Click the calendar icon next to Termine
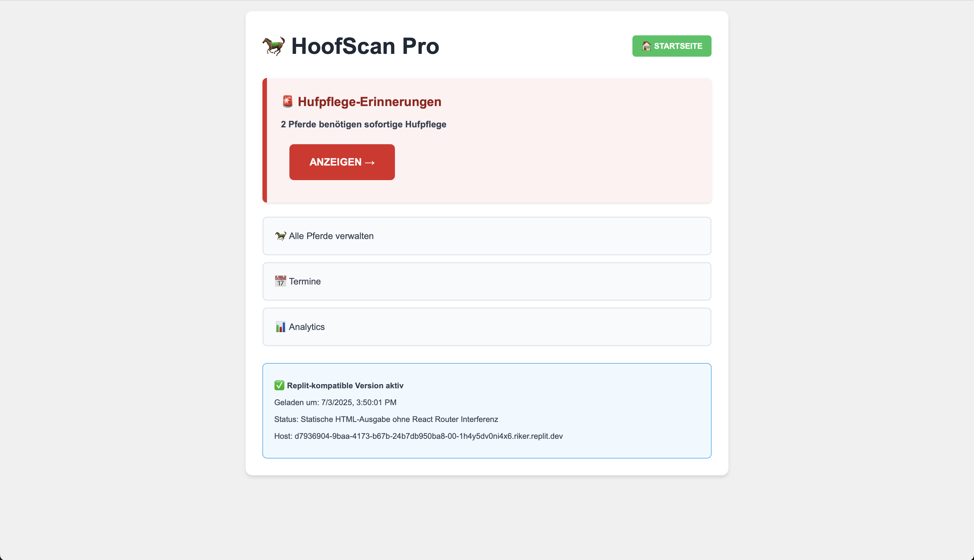 click(280, 281)
